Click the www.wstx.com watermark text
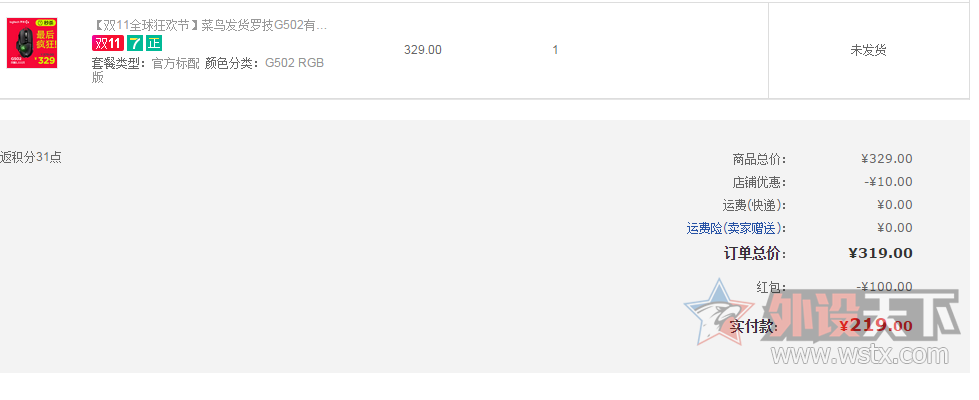This screenshot has width=979, height=400. point(860,355)
